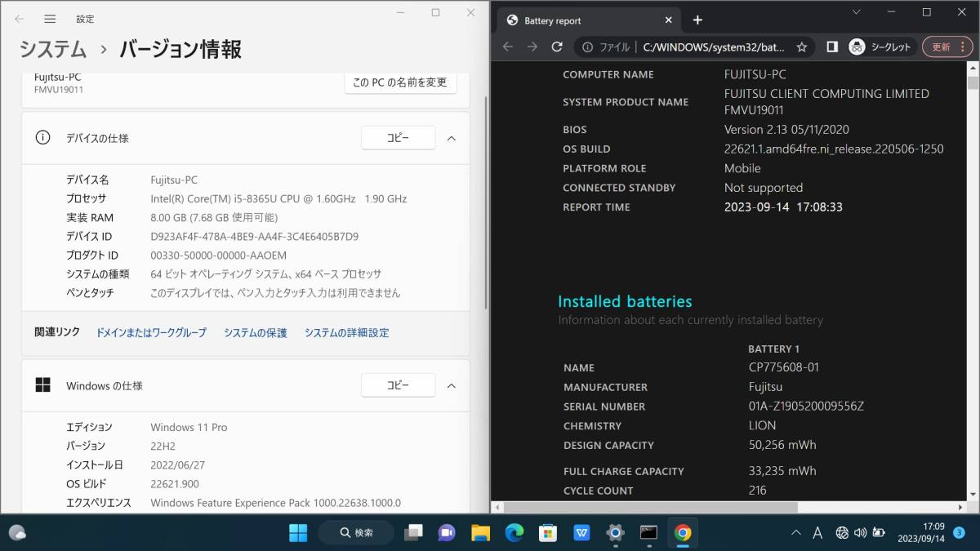Collapse the Windows の仕様 section
This screenshot has width=980, height=551.
[451, 385]
